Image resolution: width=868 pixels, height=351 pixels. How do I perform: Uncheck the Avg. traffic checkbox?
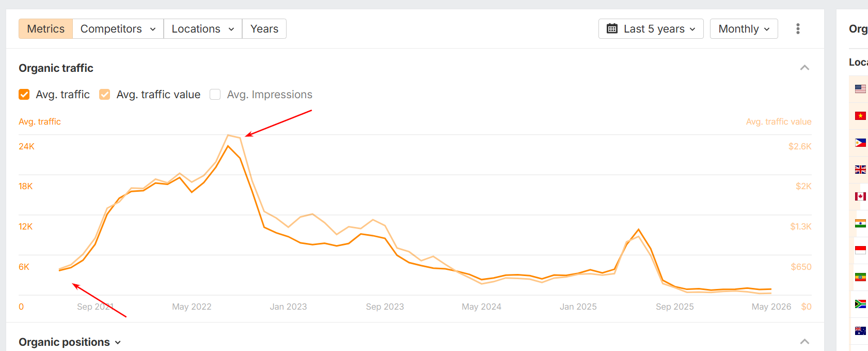pos(24,95)
